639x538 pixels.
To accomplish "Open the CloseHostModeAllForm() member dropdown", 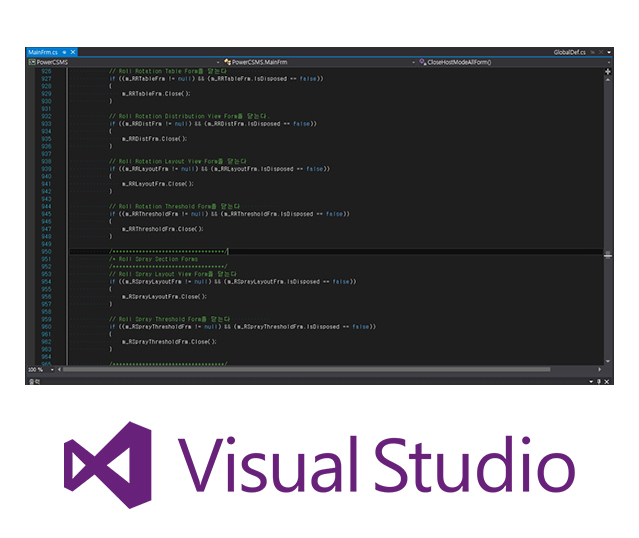I will (x=609, y=62).
